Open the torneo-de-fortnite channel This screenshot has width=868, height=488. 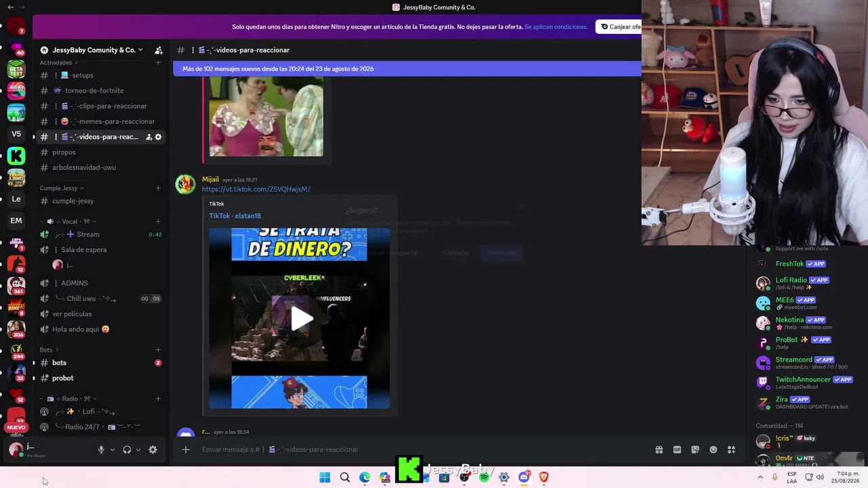[100, 91]
